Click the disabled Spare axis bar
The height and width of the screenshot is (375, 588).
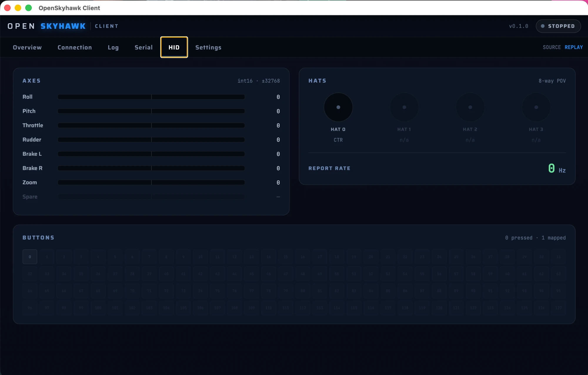click(x=151, y=197)
